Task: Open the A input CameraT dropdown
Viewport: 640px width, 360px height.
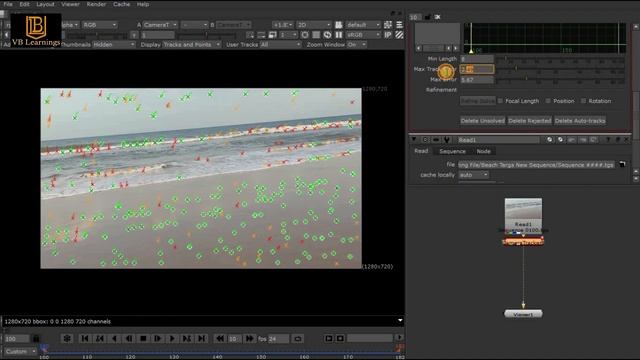Action: [x=160, y=25]
